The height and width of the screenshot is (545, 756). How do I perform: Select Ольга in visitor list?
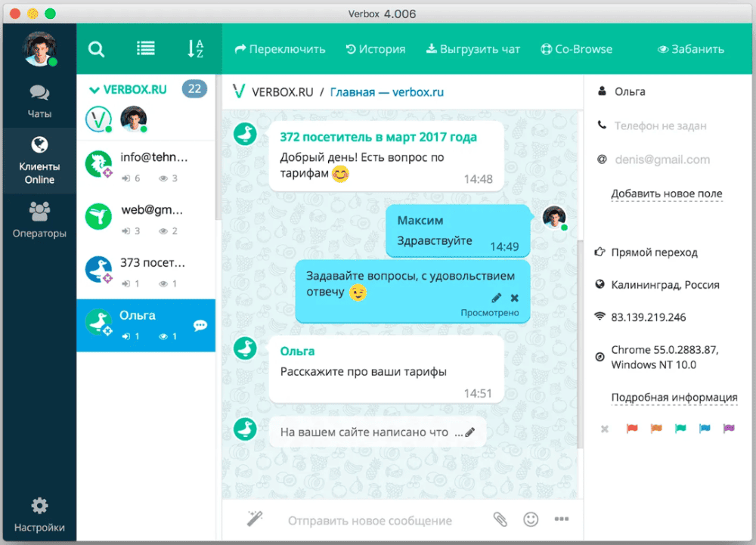[x=146, y=325]
